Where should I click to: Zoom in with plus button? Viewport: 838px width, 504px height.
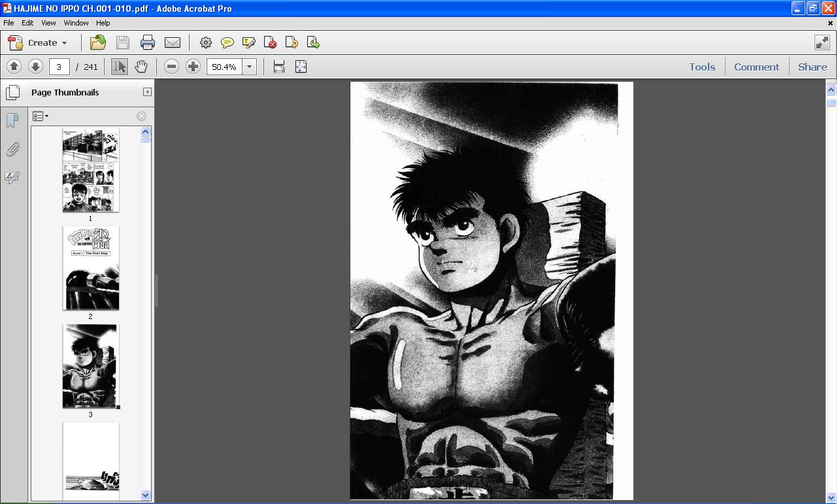click(193, 67)
